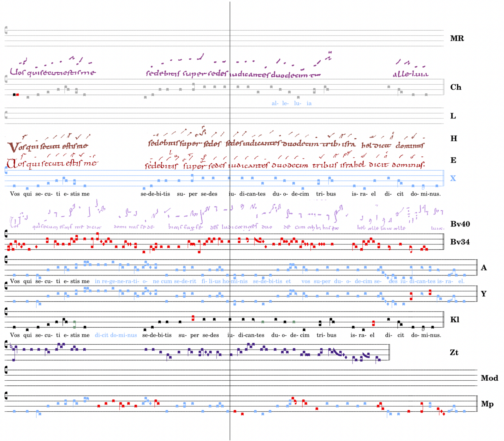Select the Mod staff label
Image resolution: width=504 pixels, height=441 pixels.
pyautogui.click(x=489, y=378)
